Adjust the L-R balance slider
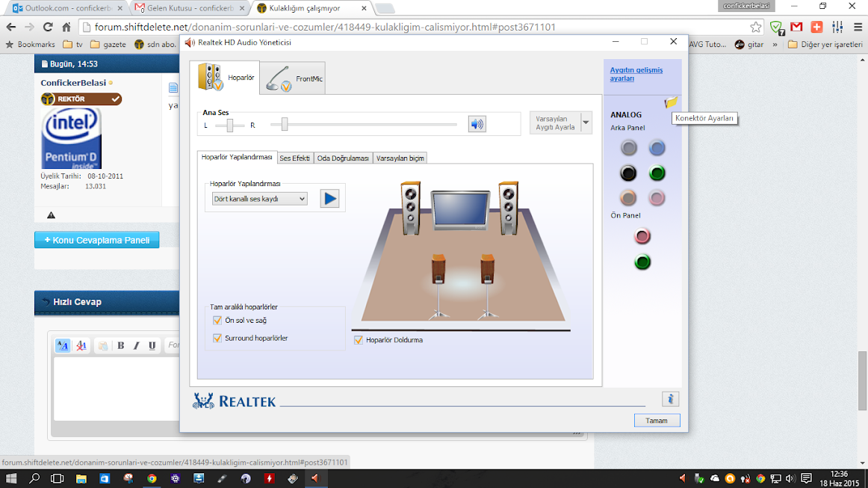 pos(229,126)
